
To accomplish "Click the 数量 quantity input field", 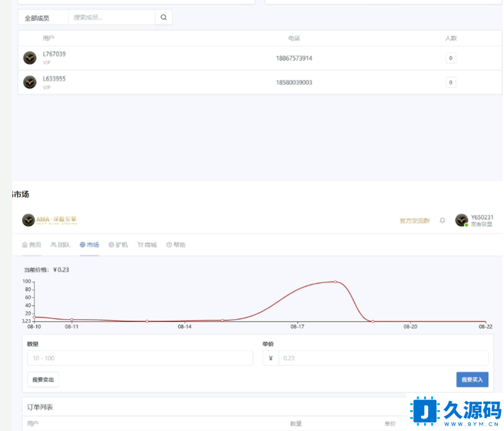I will (x=140, y=358).
